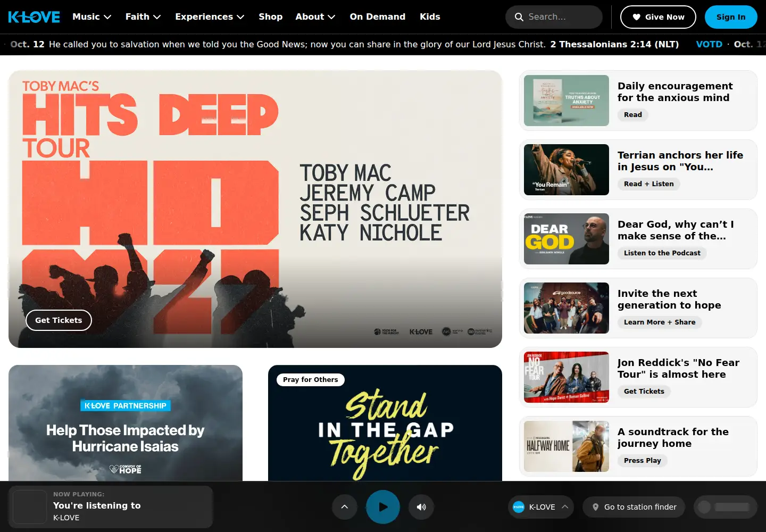Click Read under Daily encouragement article
The height and width of the screenshot is (532, 766).
pyautogui.click(x=633, y=115)
